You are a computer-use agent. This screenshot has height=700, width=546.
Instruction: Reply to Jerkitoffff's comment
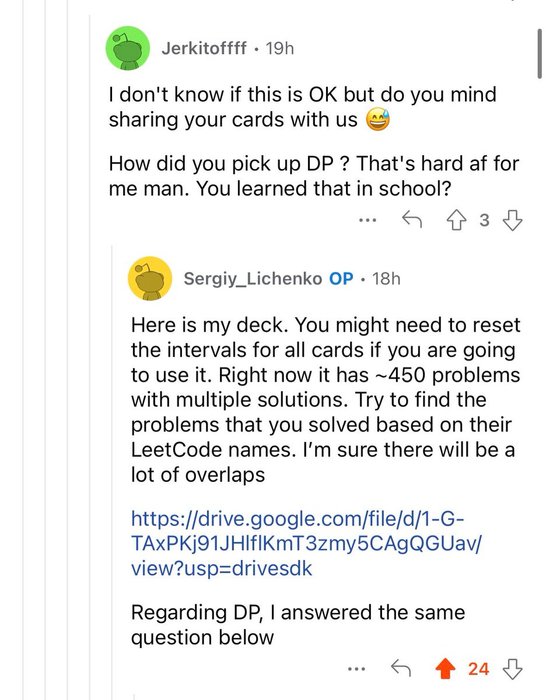412,219
